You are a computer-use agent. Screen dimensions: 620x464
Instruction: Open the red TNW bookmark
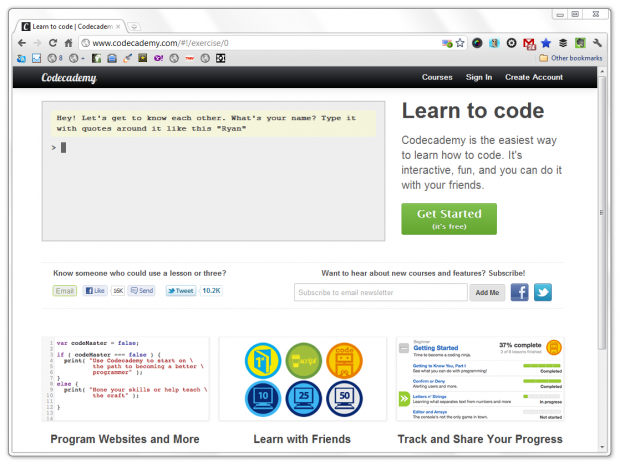(190, 58)
